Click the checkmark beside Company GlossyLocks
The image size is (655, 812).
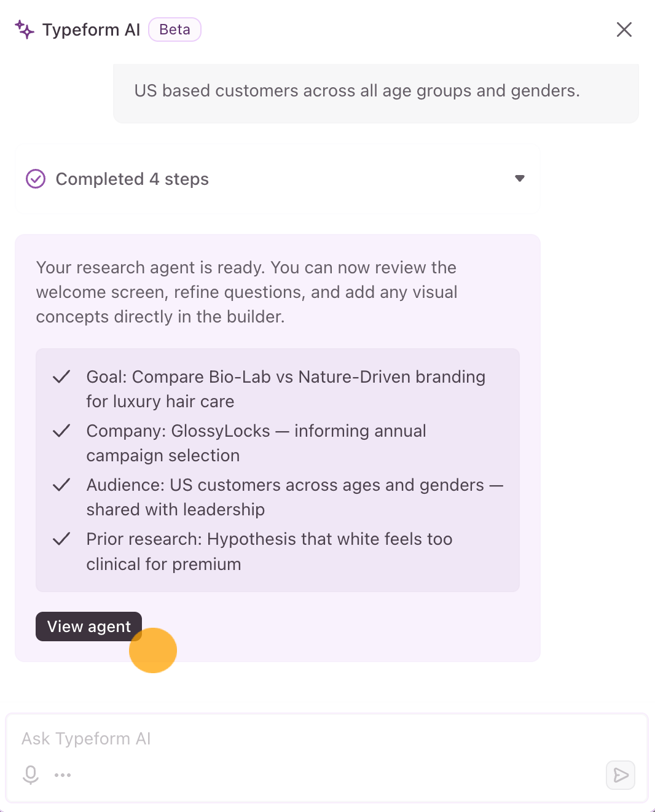(x=61, y=431)
